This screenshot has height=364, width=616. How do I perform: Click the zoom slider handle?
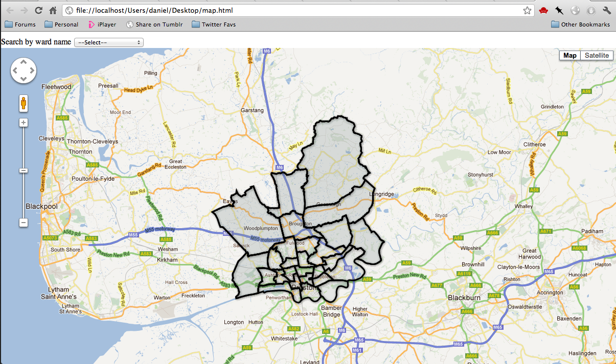(x=24, y=171)
